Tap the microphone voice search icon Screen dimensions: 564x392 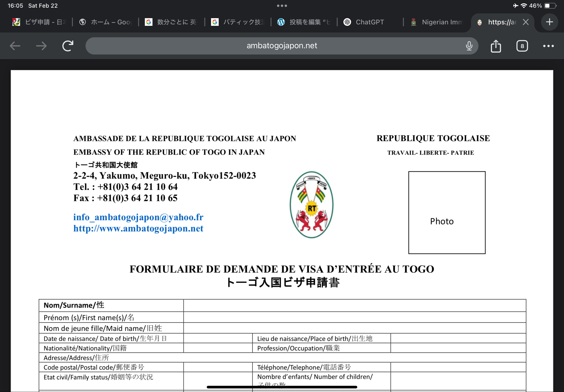[x=469, y=46]
